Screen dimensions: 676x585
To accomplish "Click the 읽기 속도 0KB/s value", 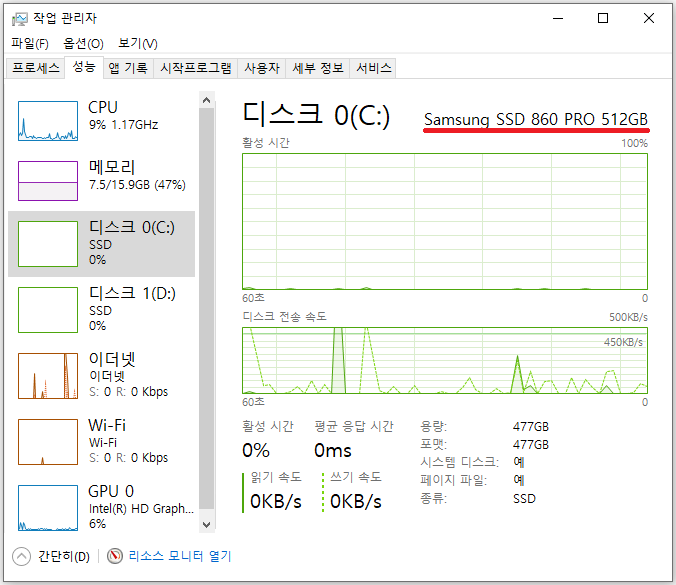I will pos(276,501).
